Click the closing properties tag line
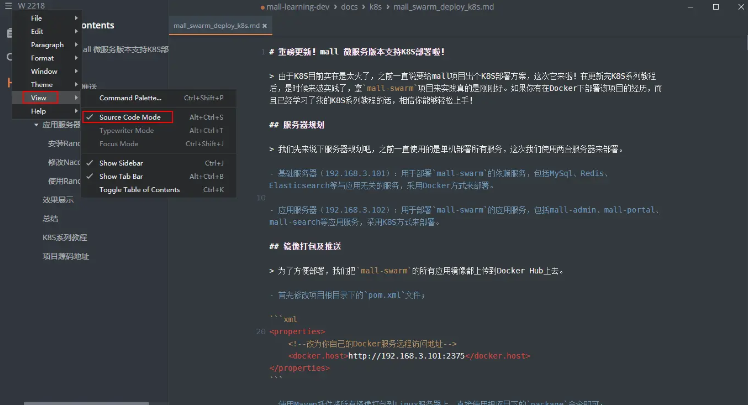 [x=300, y=368]
